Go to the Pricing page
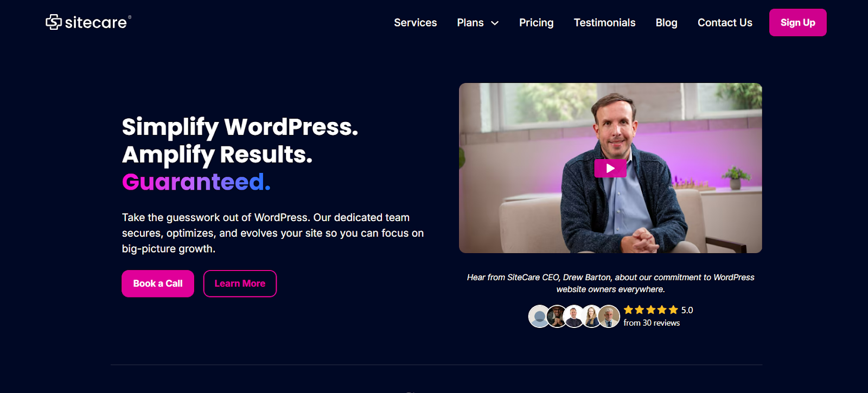 536,23
